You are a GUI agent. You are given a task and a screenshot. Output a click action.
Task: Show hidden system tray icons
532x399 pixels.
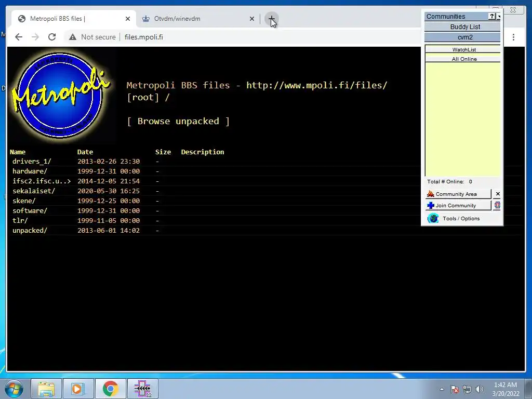pyautogui.click(x=442, y=389)
